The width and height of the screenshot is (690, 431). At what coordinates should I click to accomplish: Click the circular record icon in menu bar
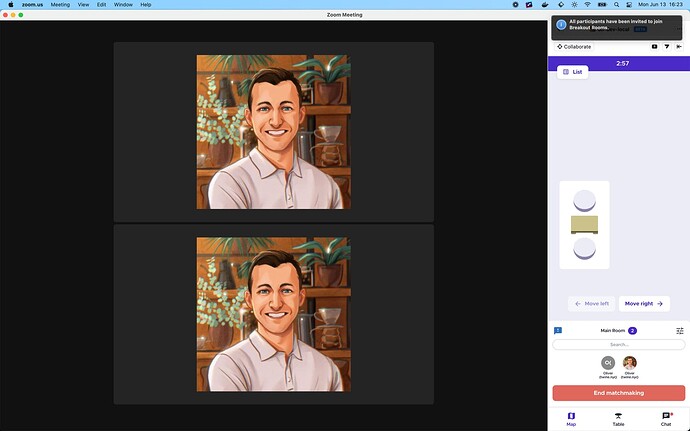(516, 4)
